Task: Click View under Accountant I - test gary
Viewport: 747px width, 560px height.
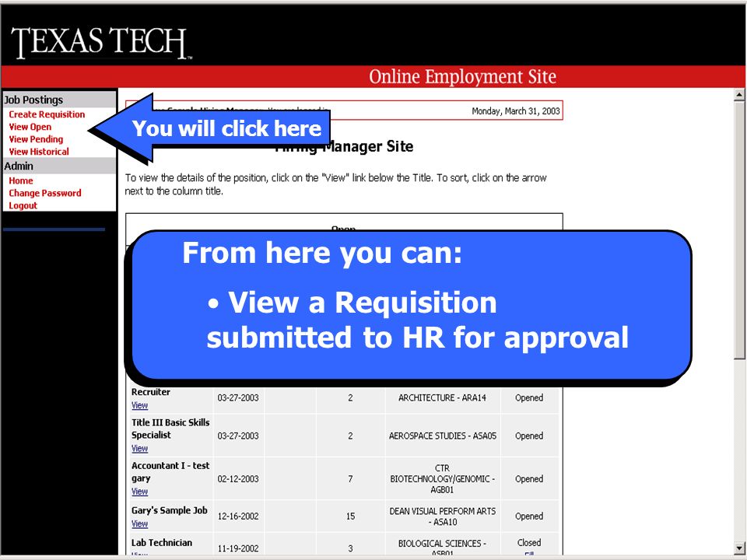Action: click(x=139, y=491)
